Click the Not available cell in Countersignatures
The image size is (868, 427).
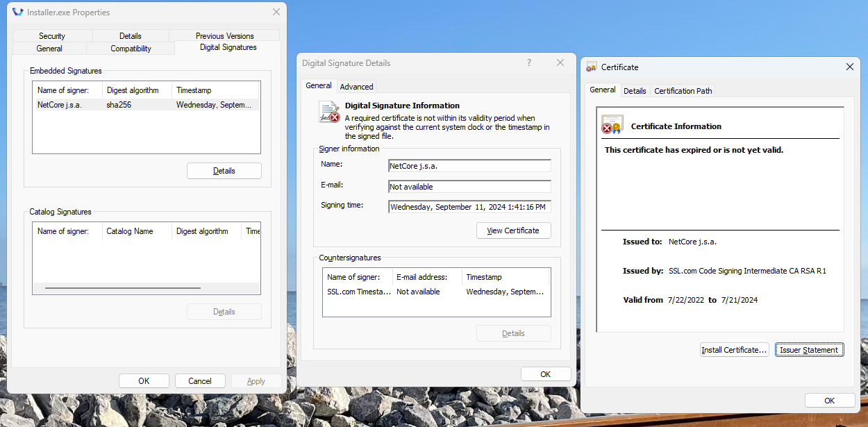point(418,292)
